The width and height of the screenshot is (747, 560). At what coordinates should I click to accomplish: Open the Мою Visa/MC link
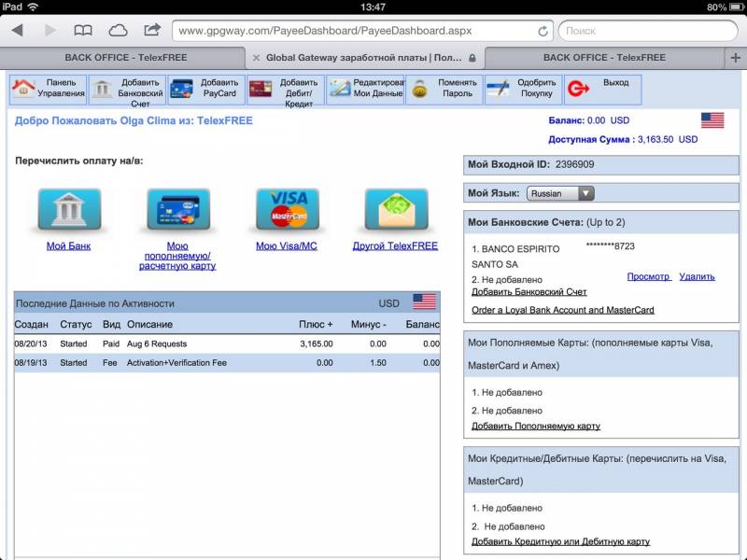[x=287, y=246]
